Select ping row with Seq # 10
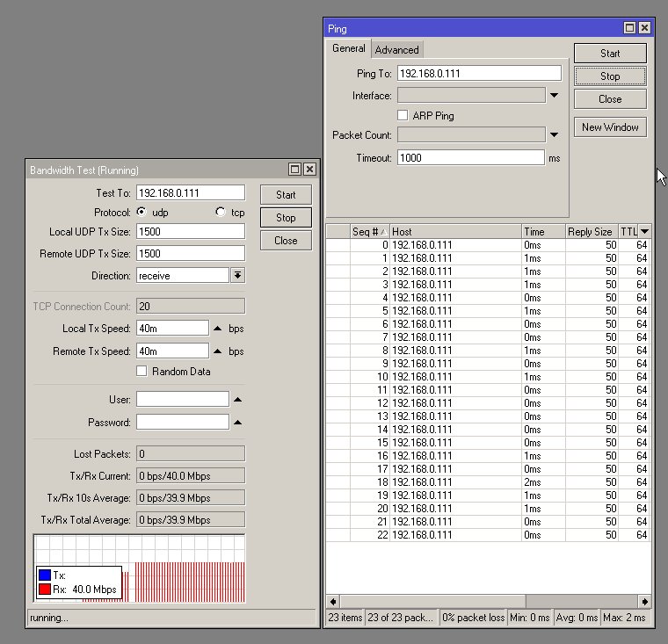This screenshot has height=644, width=668. pos(488,377)
